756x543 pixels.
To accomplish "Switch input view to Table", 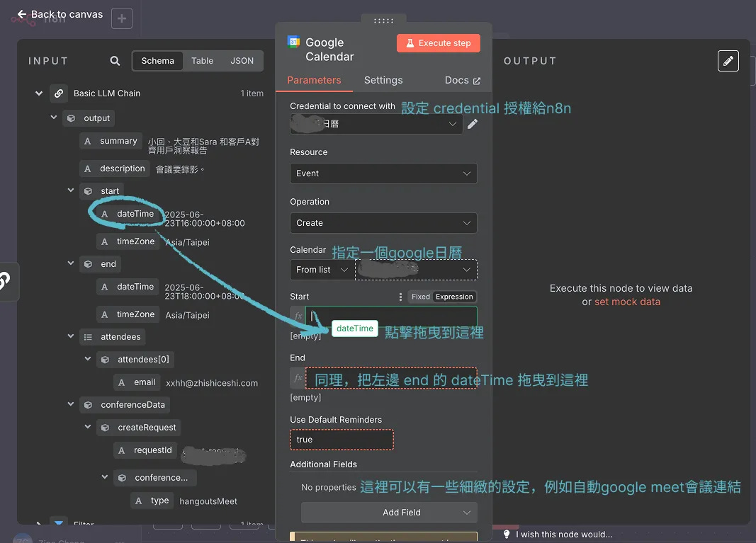I will [x=202, y=61].
